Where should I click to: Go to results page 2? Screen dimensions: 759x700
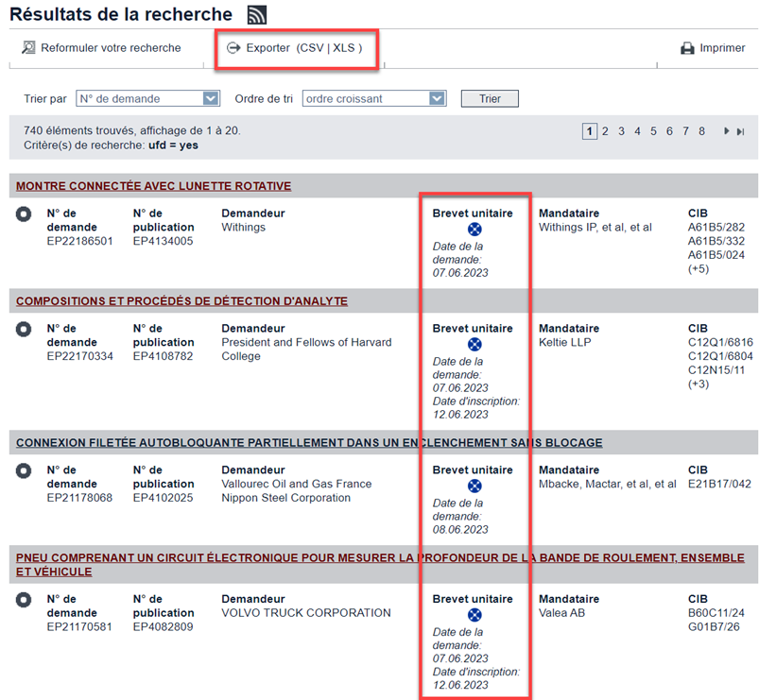click(605, 131)
